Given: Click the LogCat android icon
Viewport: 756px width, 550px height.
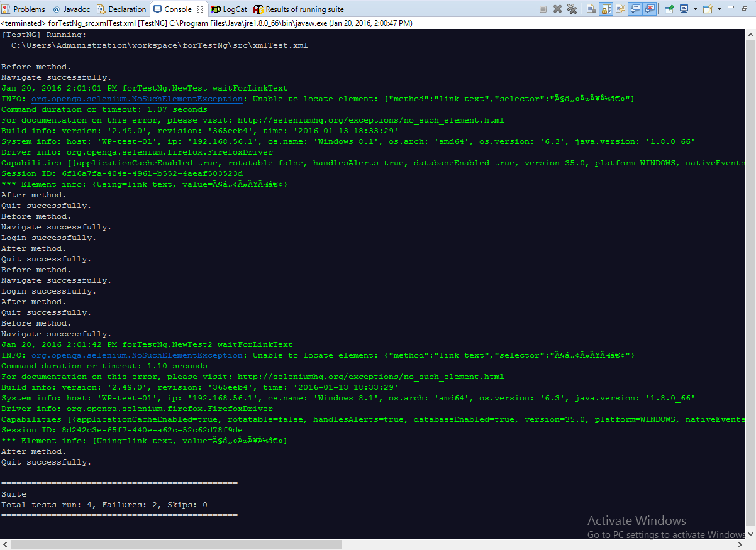Looking at the screenshot, I should (216, 9).
